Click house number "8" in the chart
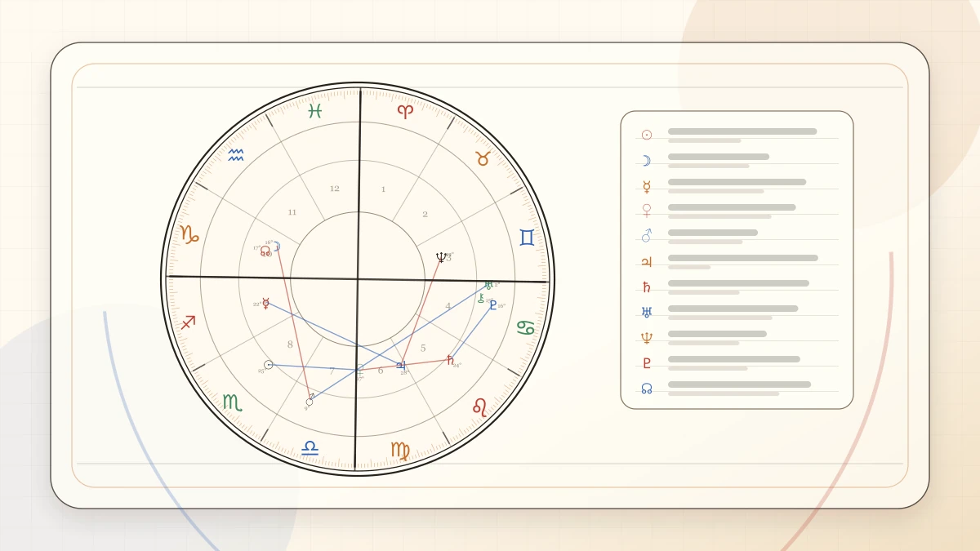Viewport: 980px width, 551px height. (x=290, y=344)
